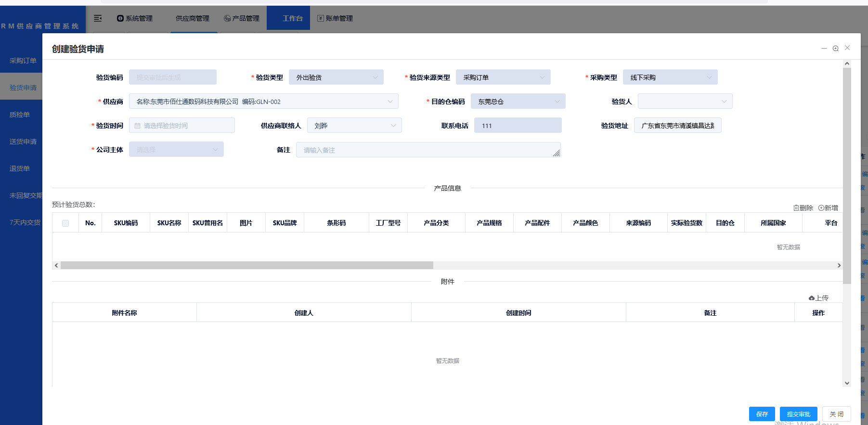868x425 pixels.
Task: Open the 目的仓编码 dropdown
Action: [518, 101]
